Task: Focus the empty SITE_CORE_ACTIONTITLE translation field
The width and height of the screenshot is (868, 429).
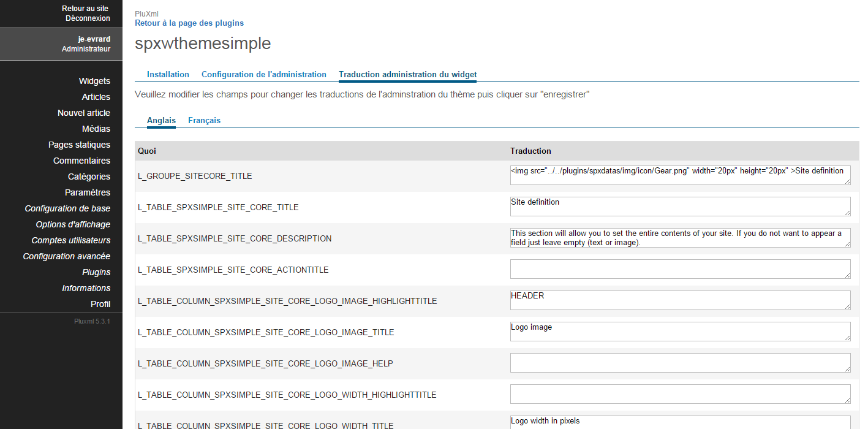Action: (680, 269)
